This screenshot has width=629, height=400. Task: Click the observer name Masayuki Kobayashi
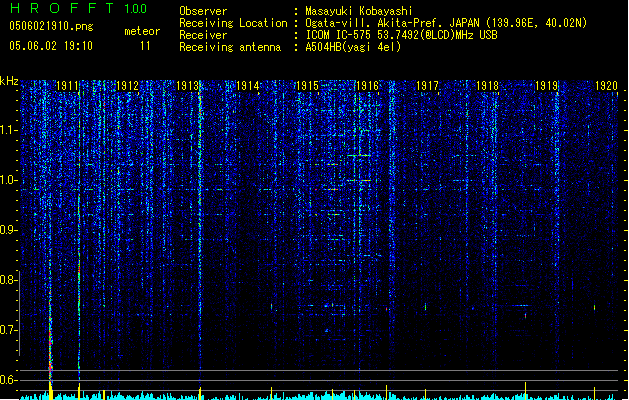(x=359, y=11)
